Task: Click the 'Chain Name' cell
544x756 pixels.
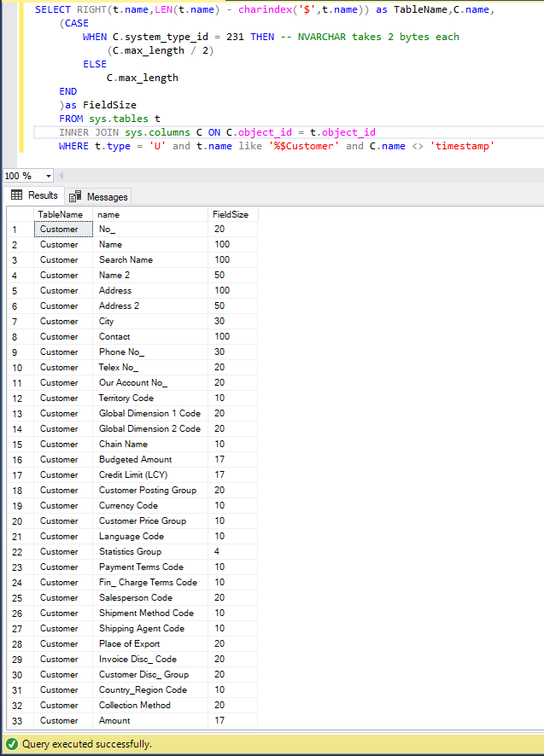Action: (150, 444)
